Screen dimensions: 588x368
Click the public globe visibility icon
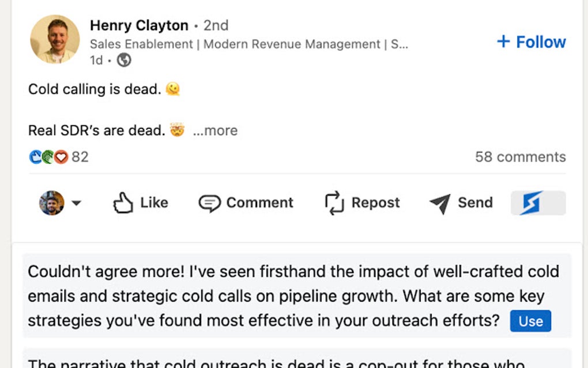tap(123, 59)
